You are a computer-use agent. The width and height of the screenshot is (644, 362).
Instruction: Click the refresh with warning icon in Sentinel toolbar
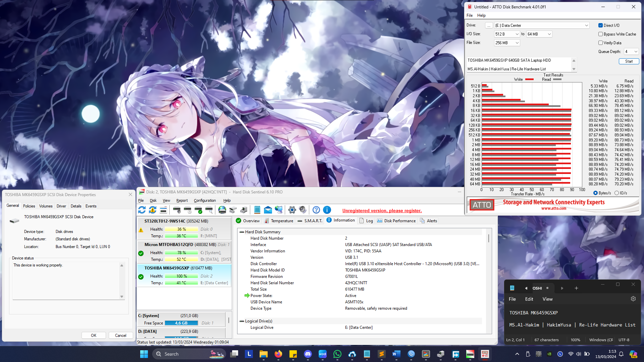153,210
